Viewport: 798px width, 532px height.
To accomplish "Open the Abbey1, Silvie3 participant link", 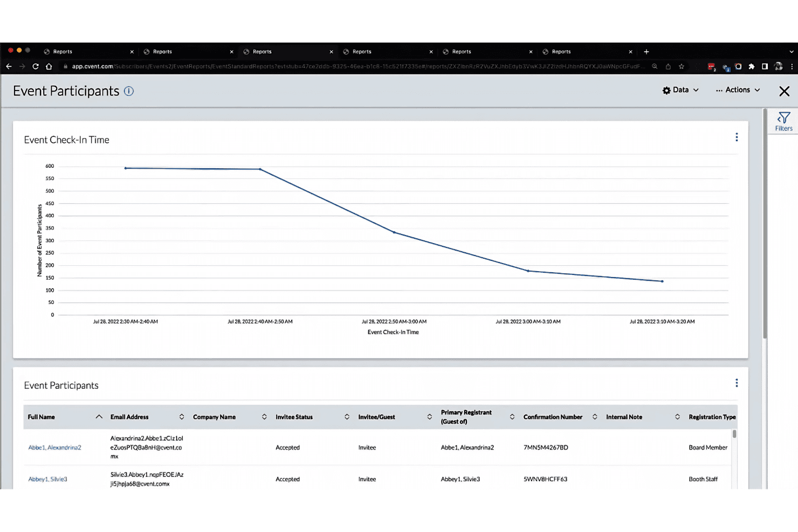I will coord(47,479).
